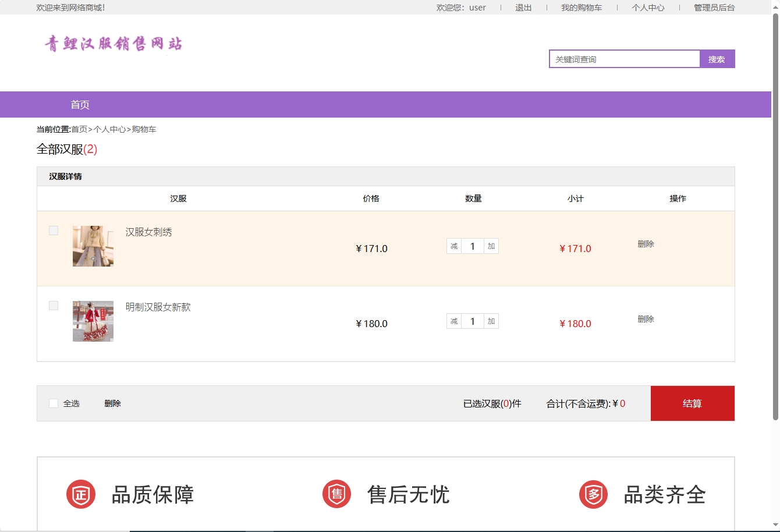Click the 售后无忧 red badge icon
This screenshot has height=532, width=780.
(x=336, y=494)
